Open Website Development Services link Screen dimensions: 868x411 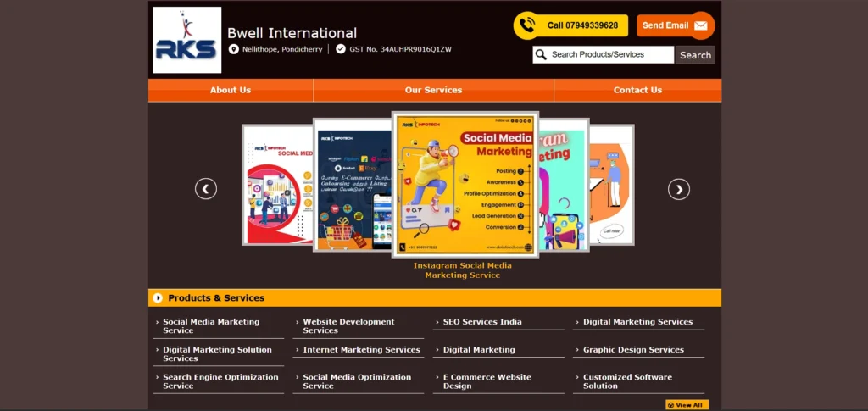pyautogui.click(x=348, y=325)
